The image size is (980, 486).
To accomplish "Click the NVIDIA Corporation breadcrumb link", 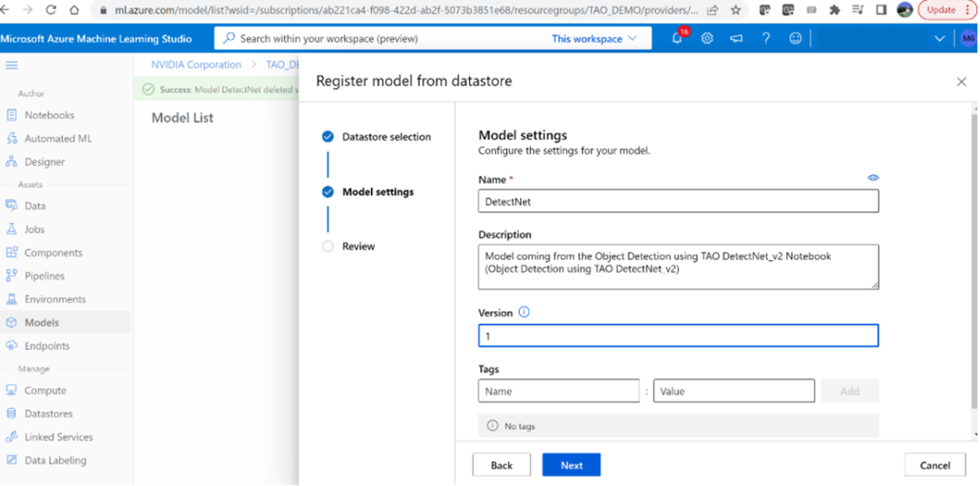I will (196, 64).
